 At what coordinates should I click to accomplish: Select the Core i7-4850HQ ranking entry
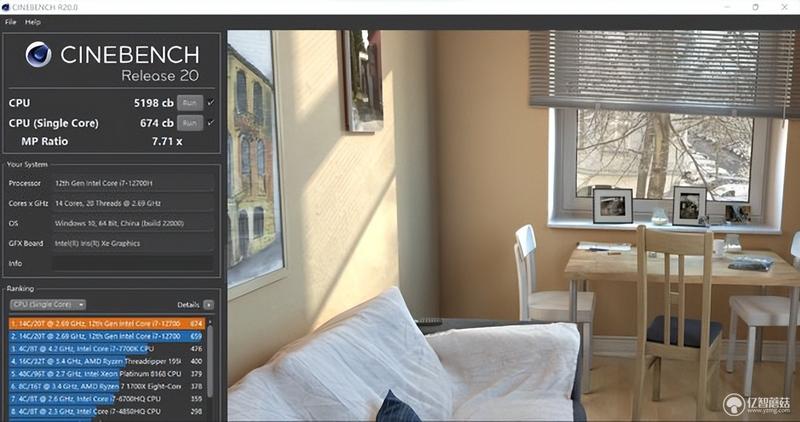tap(107, 411)
